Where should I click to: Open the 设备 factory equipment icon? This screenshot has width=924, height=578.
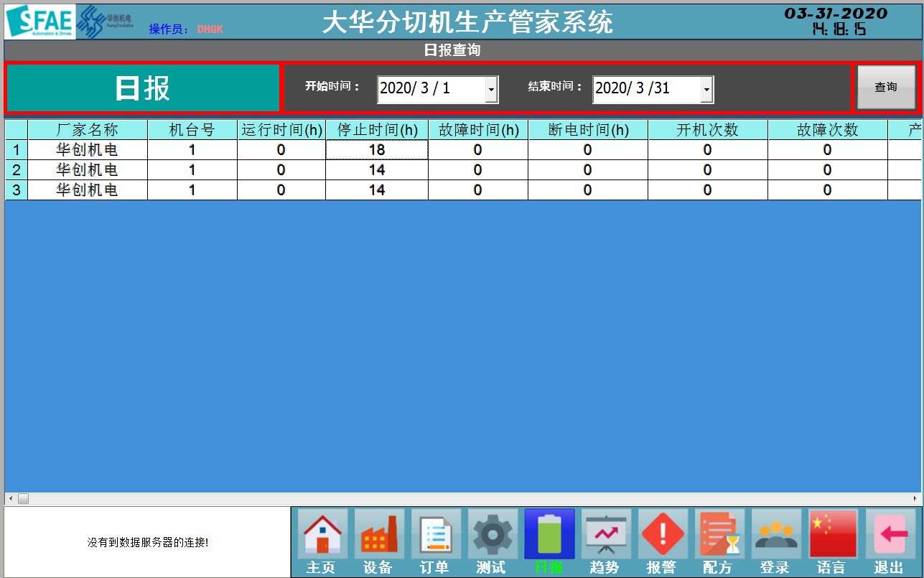379,534
